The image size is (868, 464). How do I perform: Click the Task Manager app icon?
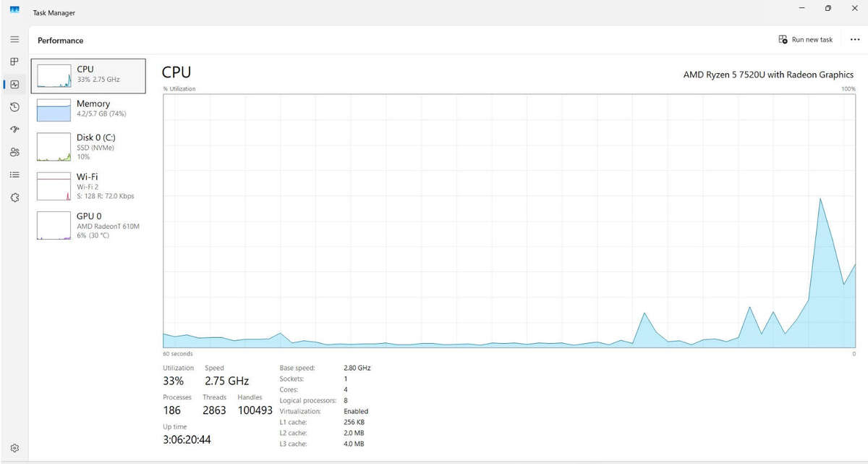14,9
